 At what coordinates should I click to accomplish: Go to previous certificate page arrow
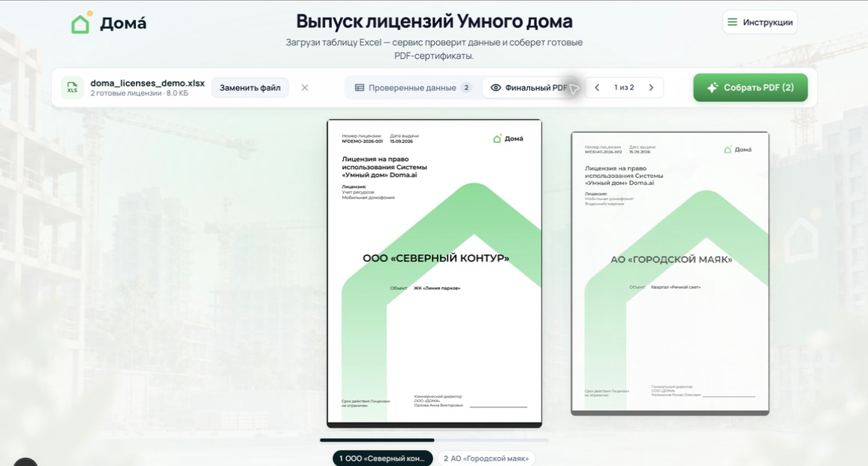(597, 87)
